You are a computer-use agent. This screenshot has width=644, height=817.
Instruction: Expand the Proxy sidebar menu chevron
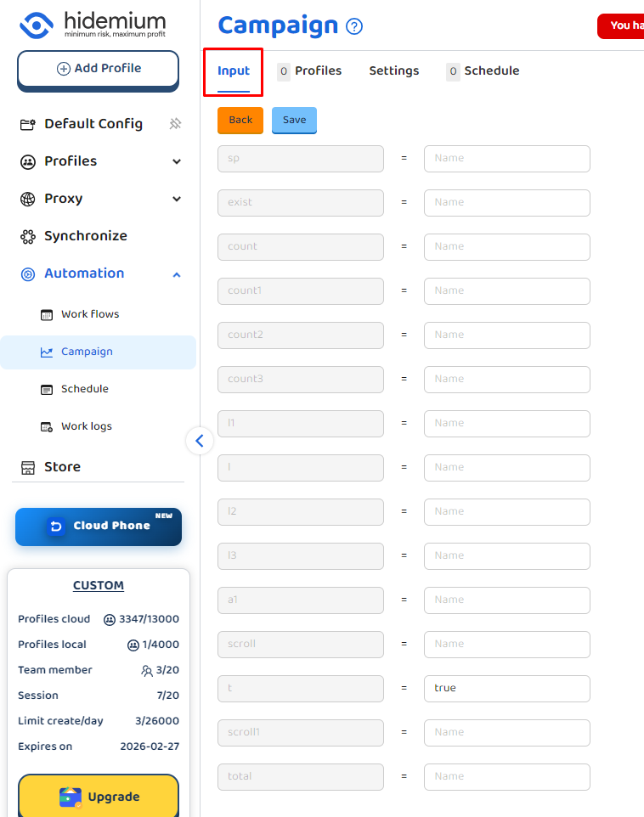pos(177,199)
